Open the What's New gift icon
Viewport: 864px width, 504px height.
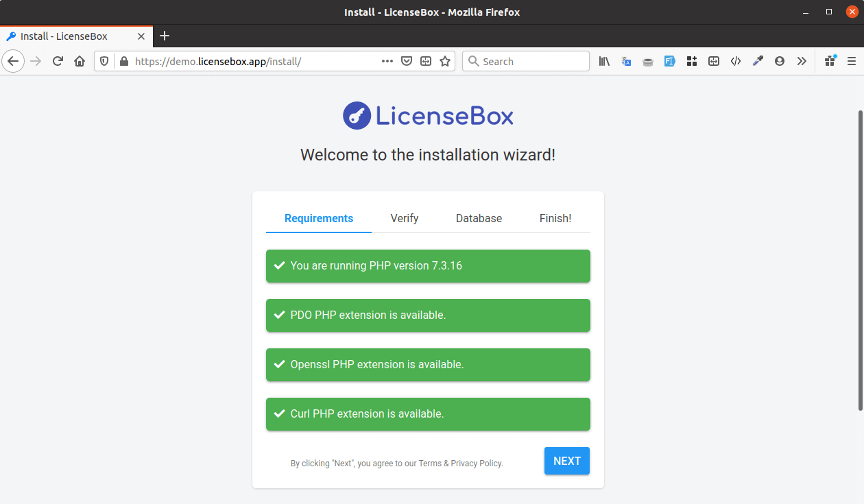pos(830,61)
